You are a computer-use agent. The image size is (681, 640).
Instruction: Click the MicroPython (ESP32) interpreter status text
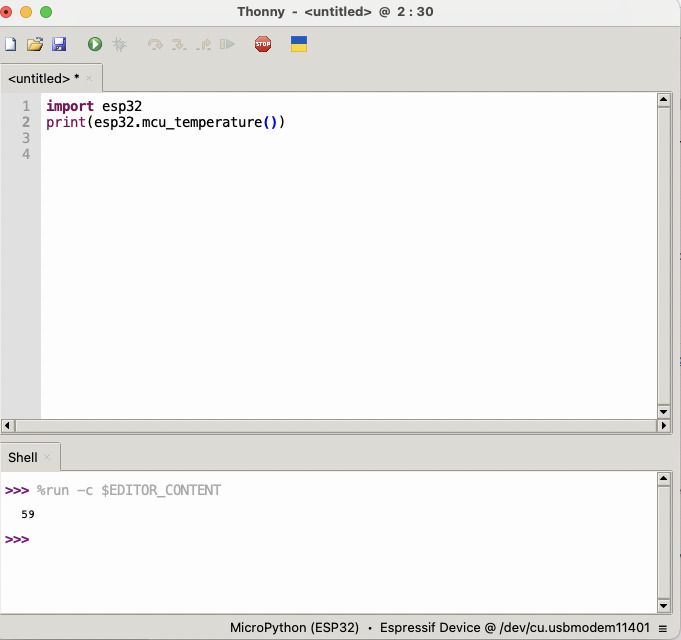coord(294,628)
